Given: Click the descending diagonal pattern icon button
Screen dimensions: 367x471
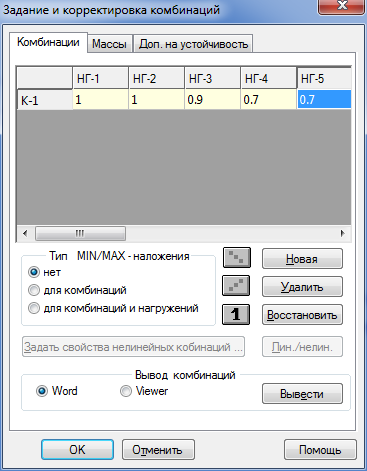Looking at the screenshot, I should click(236, 258).
